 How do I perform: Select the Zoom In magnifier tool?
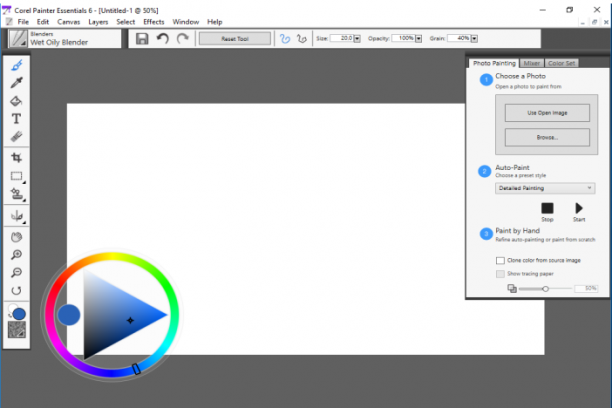(x=16, y=255)
